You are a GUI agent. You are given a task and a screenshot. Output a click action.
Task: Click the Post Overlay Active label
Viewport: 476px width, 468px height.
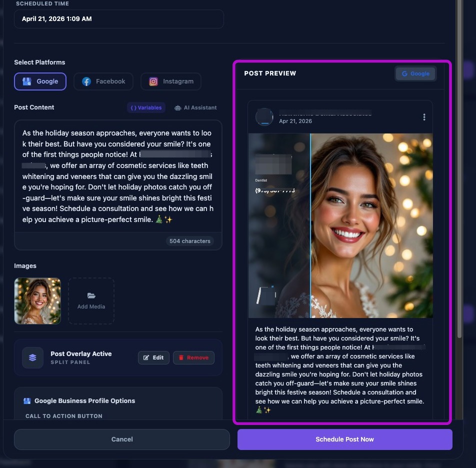[x=81, y=354]
